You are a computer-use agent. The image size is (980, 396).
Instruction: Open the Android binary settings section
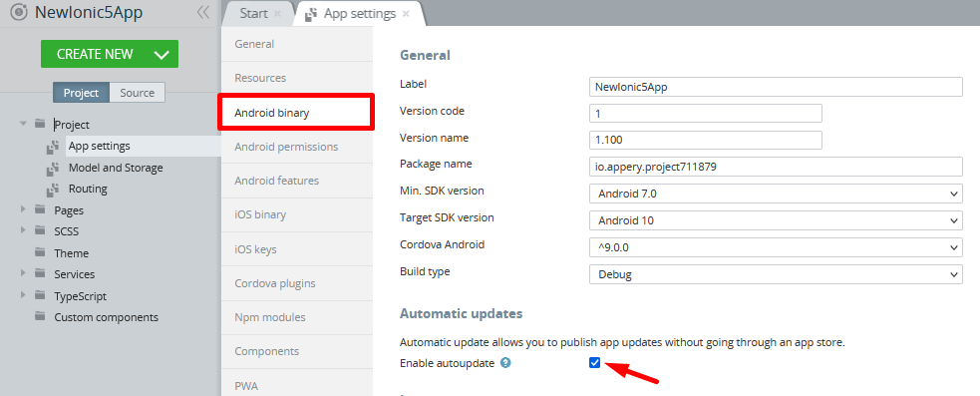point(297,113)
